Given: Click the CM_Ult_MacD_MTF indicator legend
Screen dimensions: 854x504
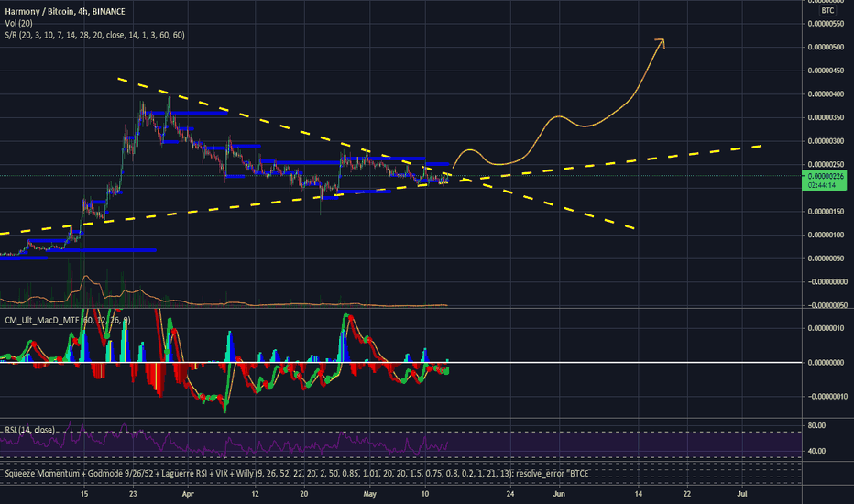Looking at the screenshot, I should click(68, 320).
